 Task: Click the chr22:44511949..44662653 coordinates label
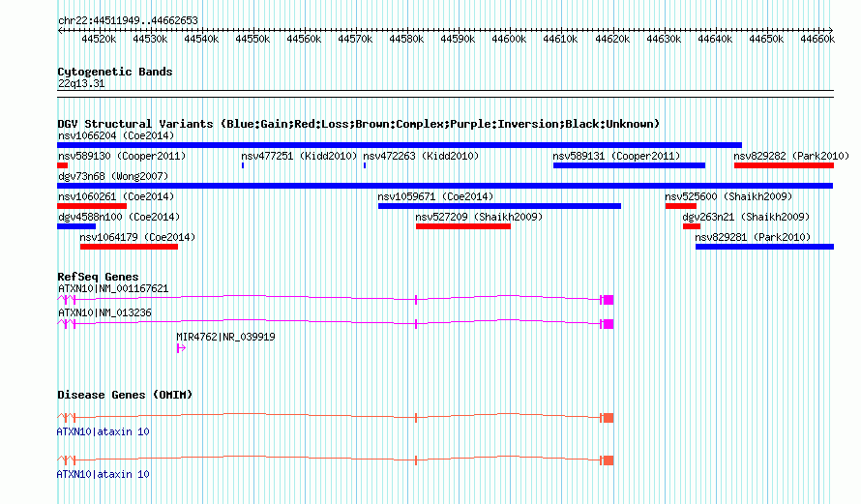128,20
